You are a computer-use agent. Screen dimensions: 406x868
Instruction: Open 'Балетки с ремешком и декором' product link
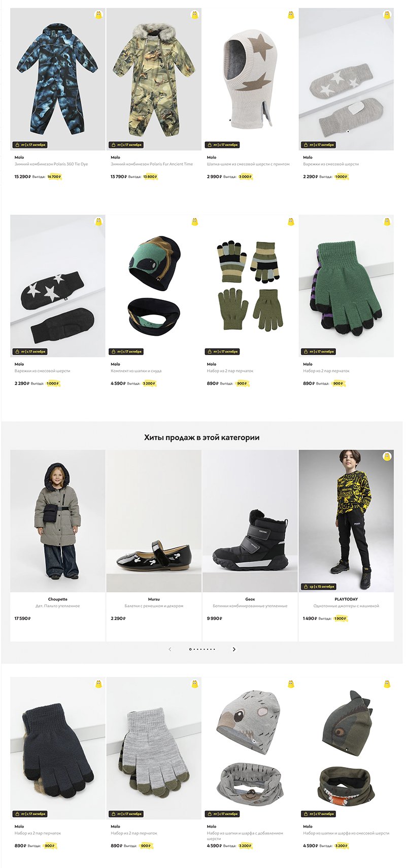(154, 606)
